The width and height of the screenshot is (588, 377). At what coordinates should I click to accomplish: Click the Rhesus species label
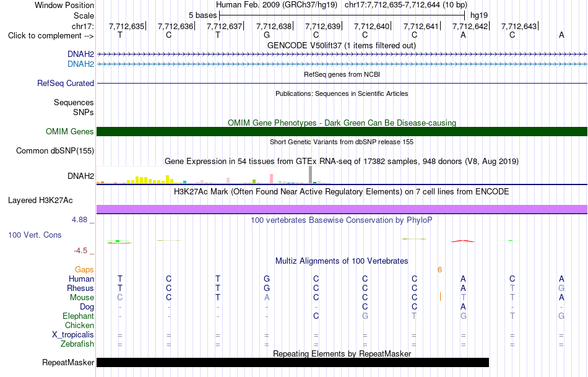click(80, 288)
